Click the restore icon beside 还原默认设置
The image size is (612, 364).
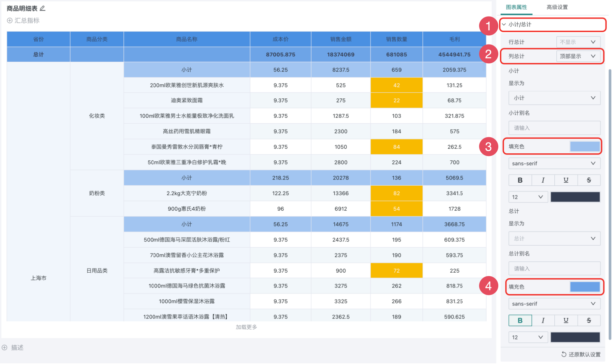tap(564, 354)
